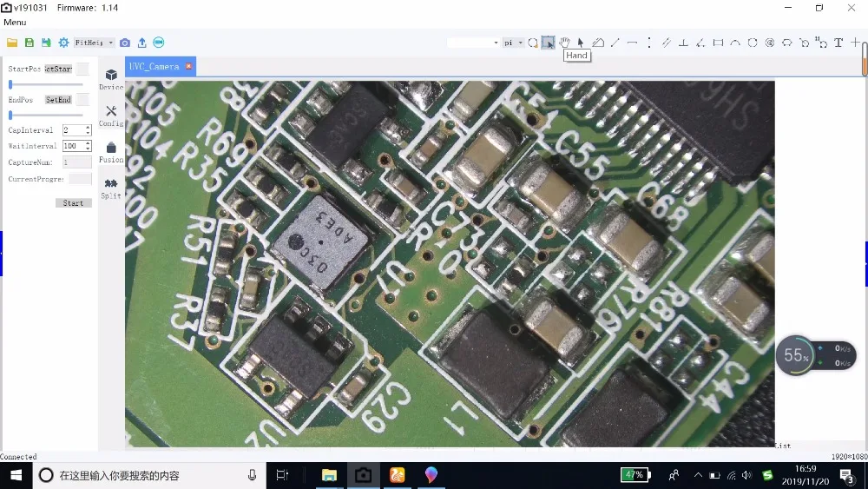
Task: Click the round cyan record icon
Action: 159,43
